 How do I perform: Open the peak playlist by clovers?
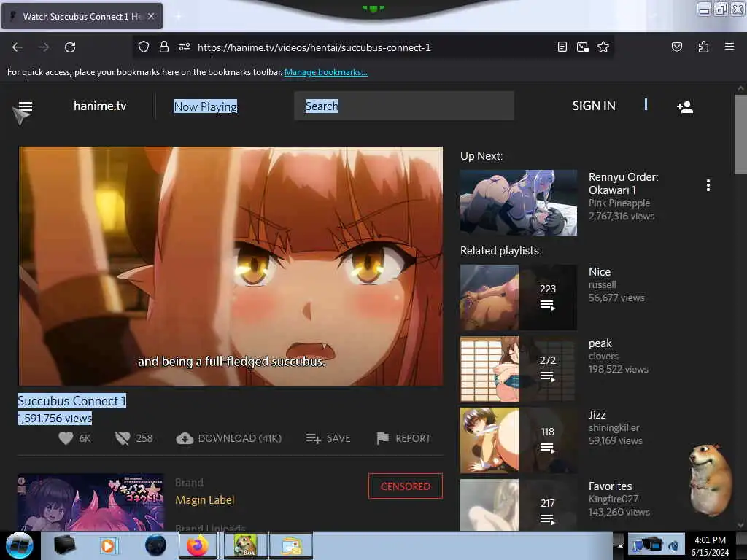[600, 343]
